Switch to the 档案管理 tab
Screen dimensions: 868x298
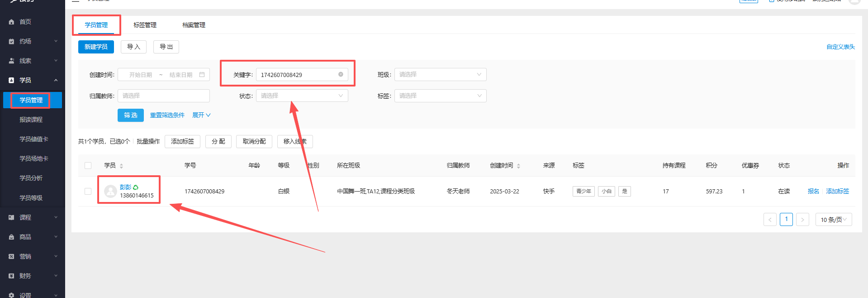click(194, 25)
